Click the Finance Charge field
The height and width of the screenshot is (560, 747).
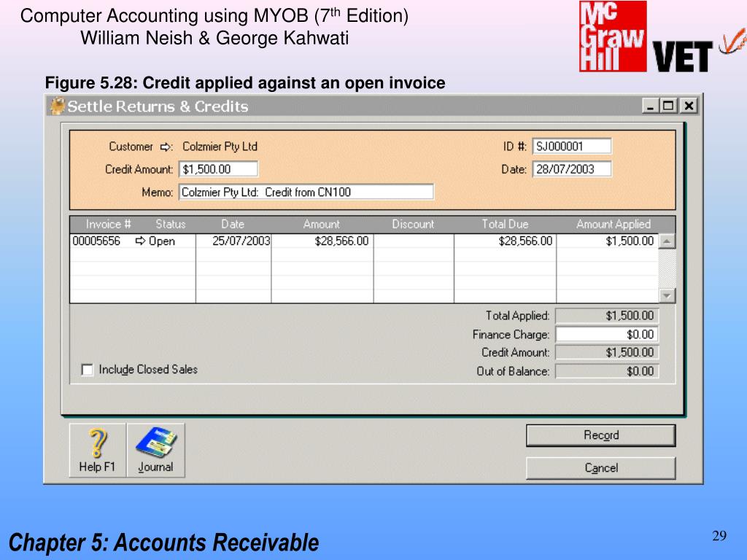pos(607,334)
